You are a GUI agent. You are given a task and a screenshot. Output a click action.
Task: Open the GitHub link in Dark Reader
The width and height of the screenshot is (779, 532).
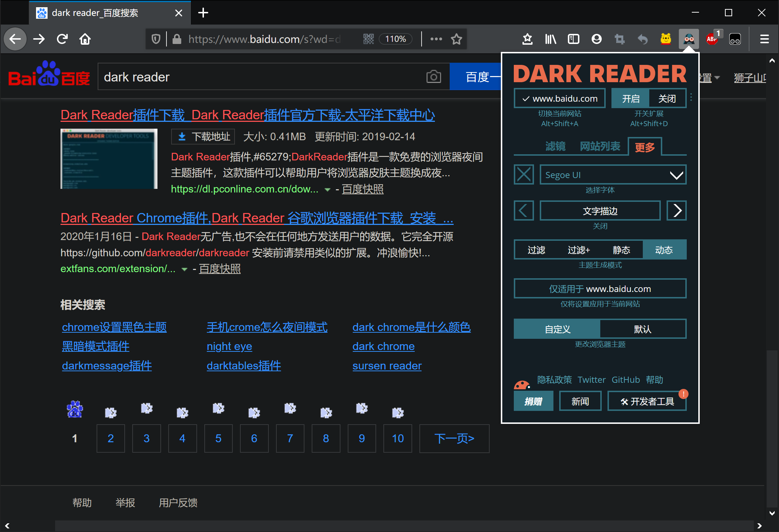click(x=626, y=380)
